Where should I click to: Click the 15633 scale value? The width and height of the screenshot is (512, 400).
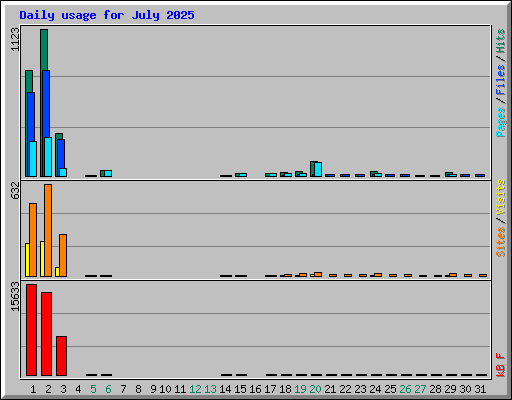(x=15, y=297)
